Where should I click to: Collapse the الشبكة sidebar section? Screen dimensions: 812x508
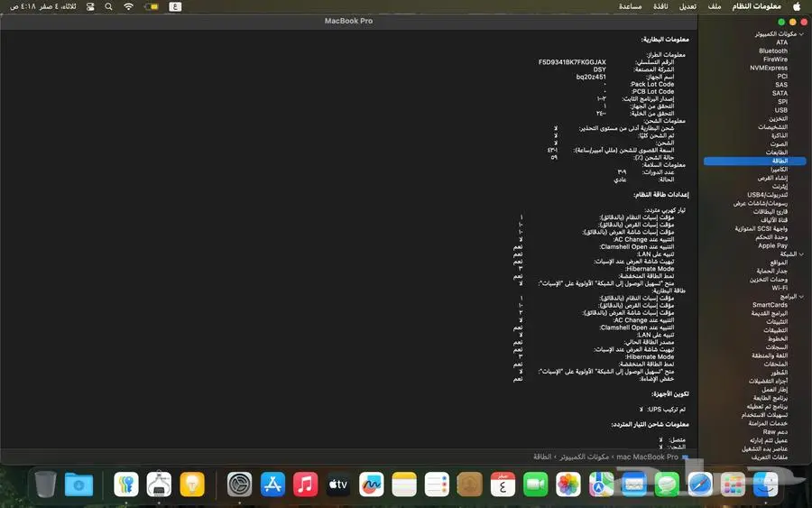click(802, 254)
